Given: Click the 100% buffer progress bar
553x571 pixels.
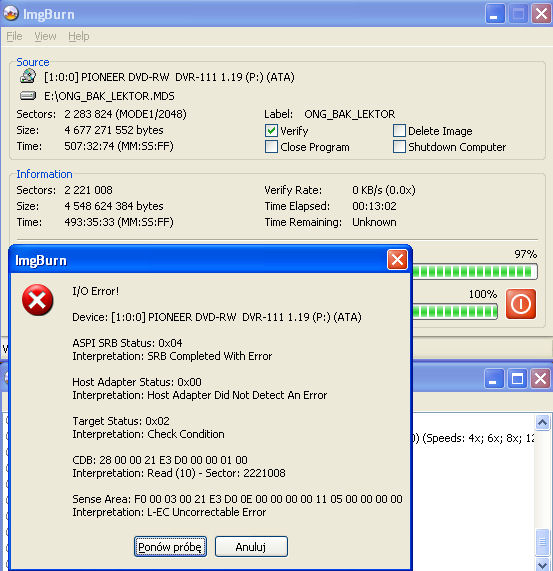Looking at the screenshot, I should [454, 311].
